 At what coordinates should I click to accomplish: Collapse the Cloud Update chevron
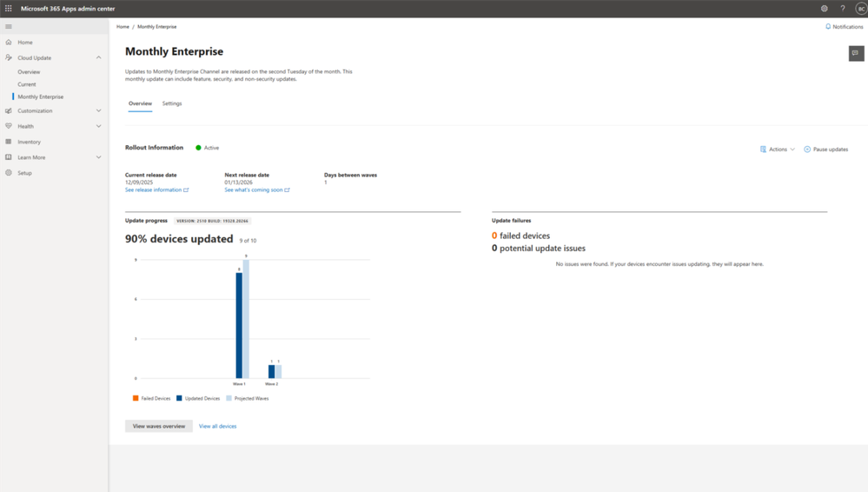click(98, 57)
